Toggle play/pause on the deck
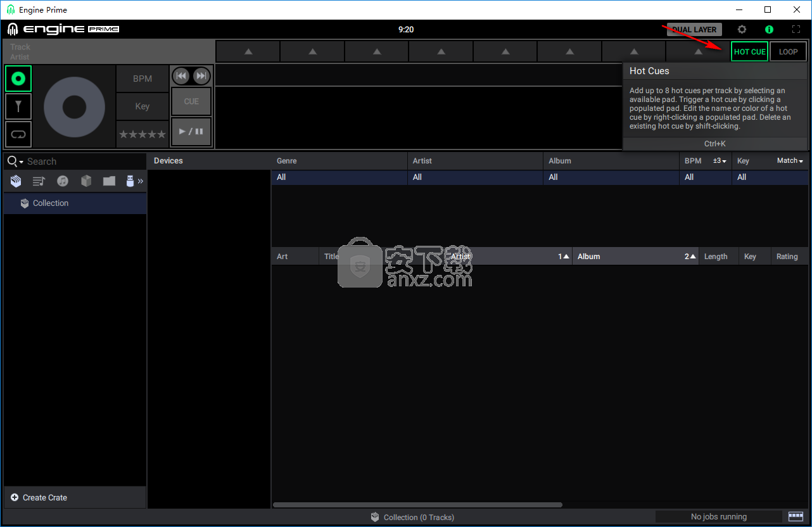 [191, 132]
